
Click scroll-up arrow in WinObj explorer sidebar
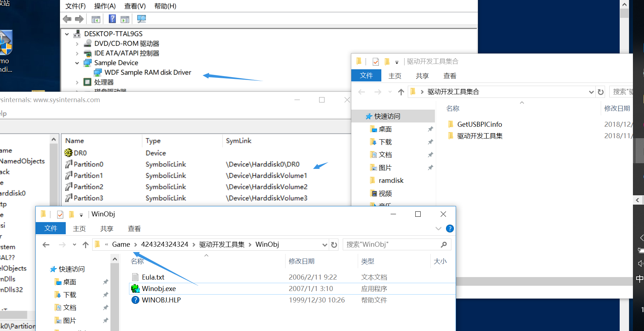pos(115,259)
